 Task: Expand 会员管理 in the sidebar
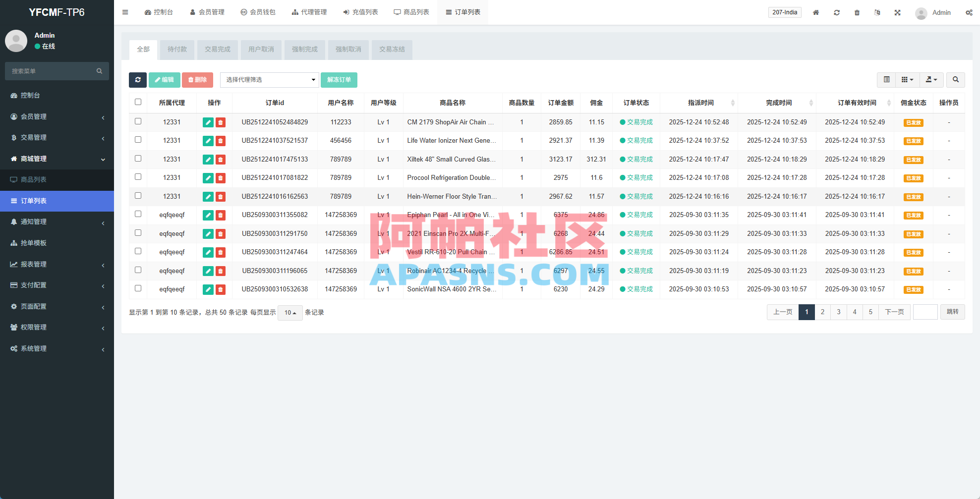(x=57, y=116)
